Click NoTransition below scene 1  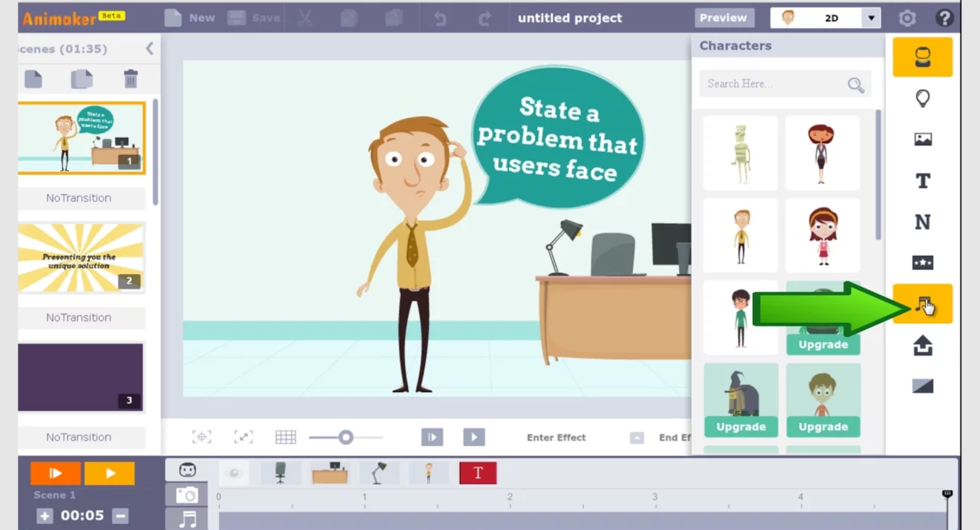click(79, 198)
